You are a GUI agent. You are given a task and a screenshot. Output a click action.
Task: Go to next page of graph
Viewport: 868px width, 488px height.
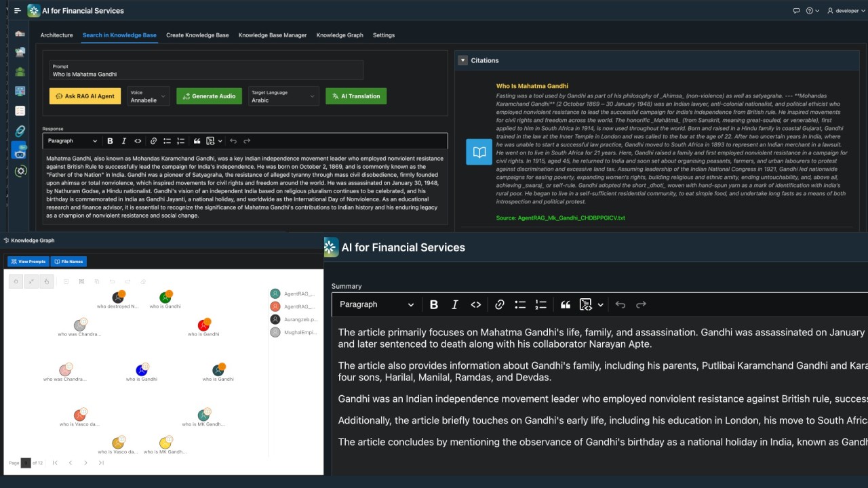85,463
